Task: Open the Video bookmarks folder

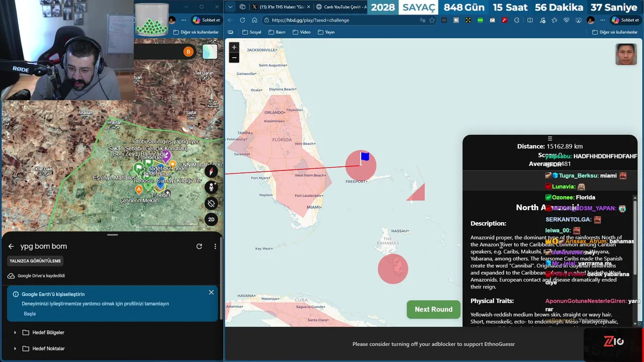Action: tap(301, 32)
